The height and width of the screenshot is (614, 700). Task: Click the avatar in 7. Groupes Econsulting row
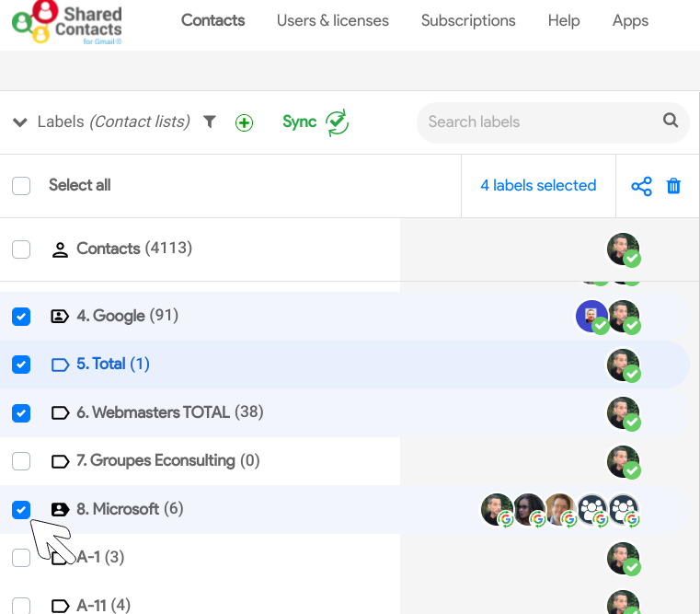coord(624,461)
